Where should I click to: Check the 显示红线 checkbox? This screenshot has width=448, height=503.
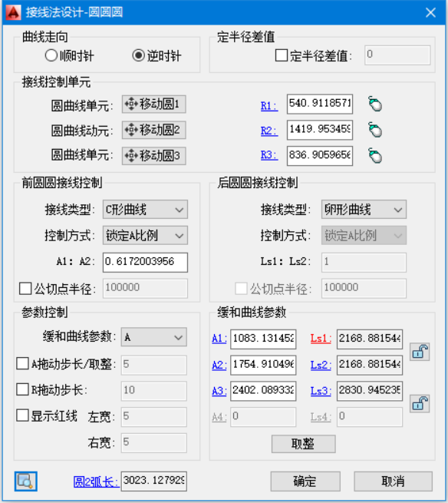tap(22, 415)
